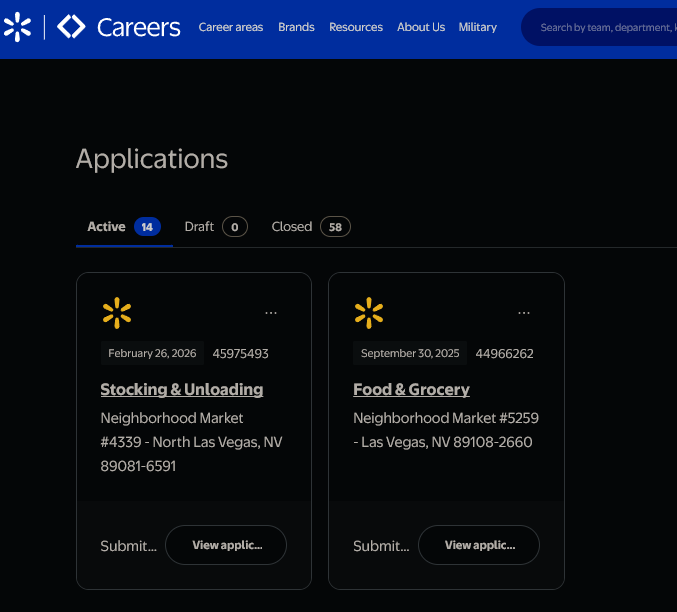The width and height of the screenshot is (677, 612).
Task: Select the Active applications tab
Action: pos(124,227)
